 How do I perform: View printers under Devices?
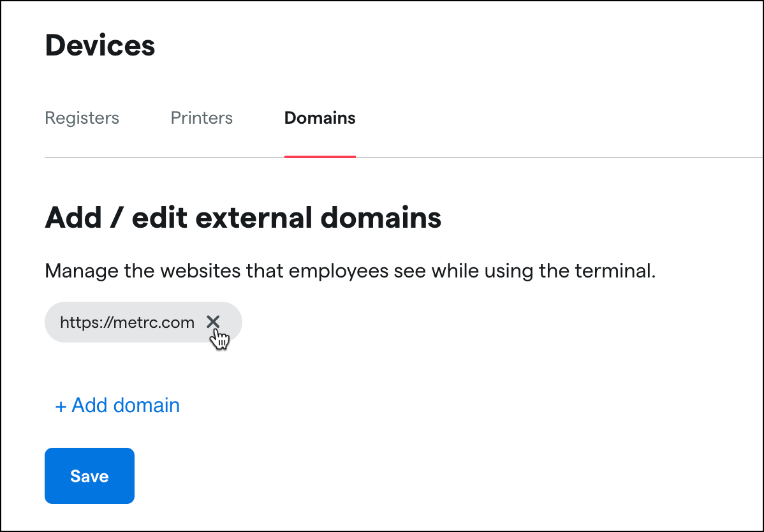pos(202,118)
